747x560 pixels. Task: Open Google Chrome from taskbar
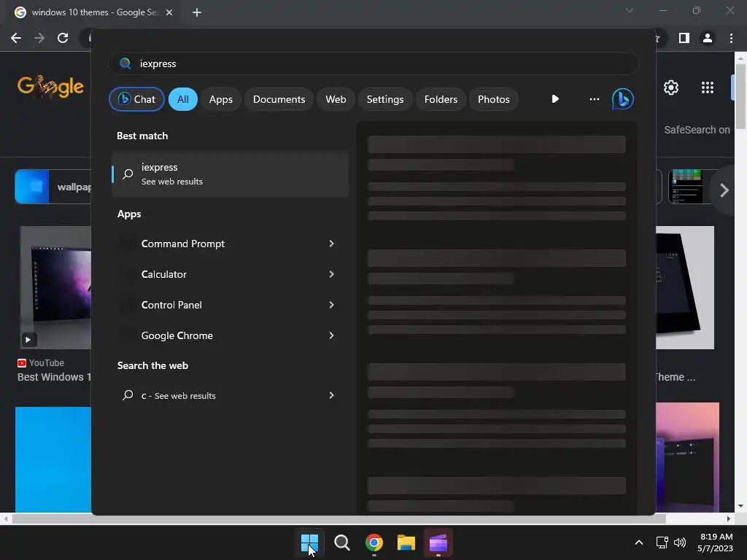point(374,542)
